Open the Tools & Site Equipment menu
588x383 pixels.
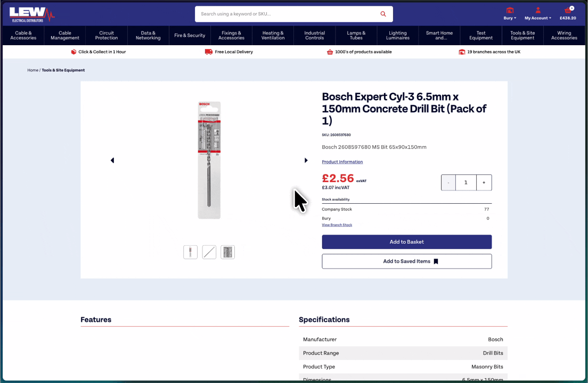pos(522,35)
